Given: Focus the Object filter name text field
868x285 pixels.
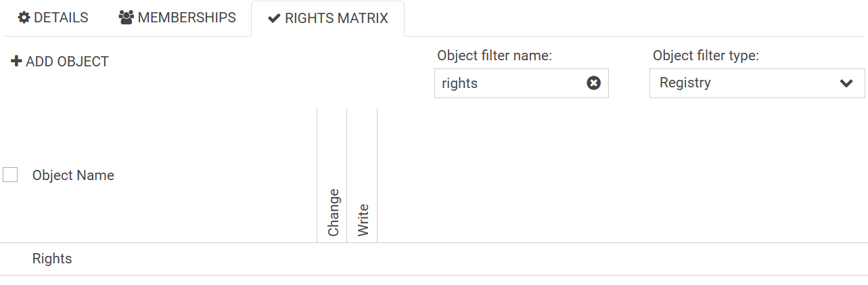Looking at the screenshot, I should [x=509, y=83].
